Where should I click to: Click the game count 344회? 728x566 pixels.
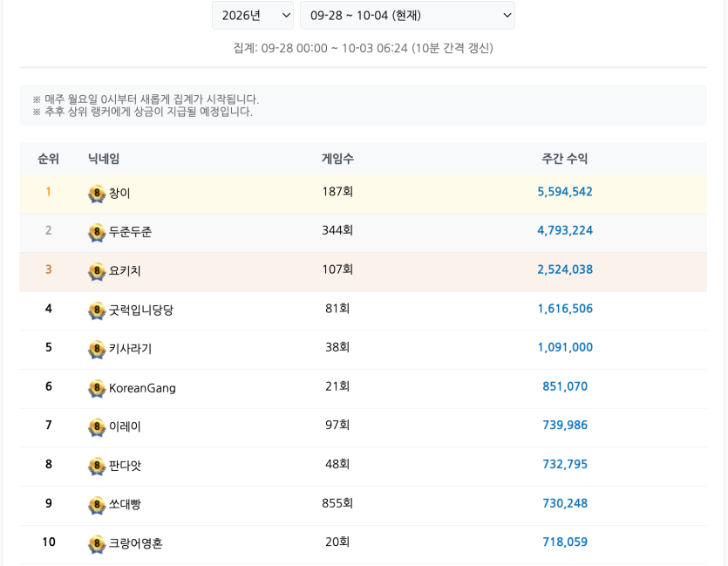(x=337, y=230)
